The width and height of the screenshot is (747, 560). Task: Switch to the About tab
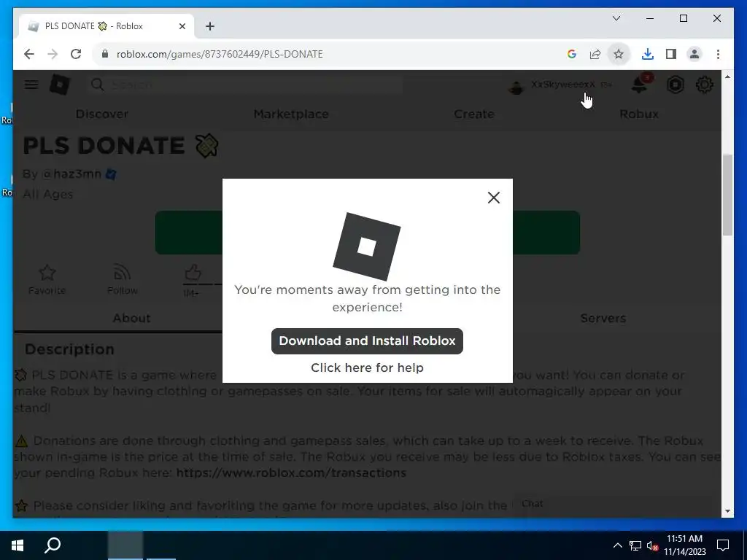(x=131, y=318)
